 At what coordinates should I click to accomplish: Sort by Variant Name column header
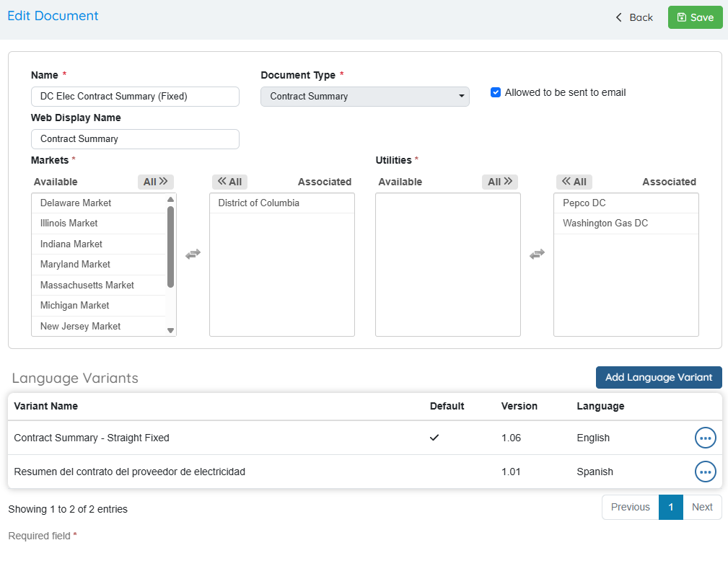tap(46, 407)
